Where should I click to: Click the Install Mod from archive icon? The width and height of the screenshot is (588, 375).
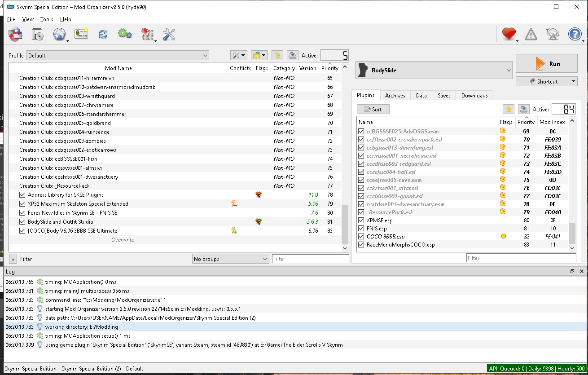coord(15,34)
